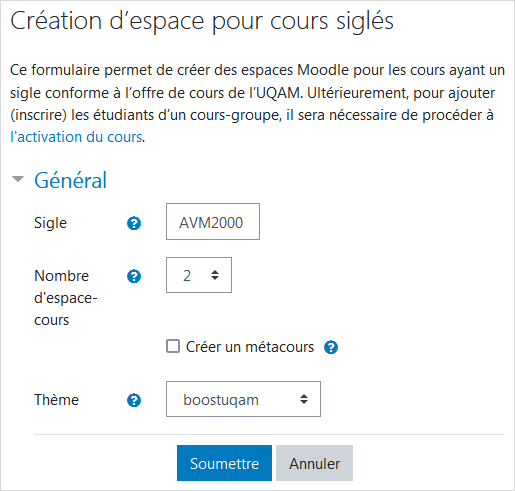The image size is (515, 491).
Task: Click the arrows on the espace-cours count selector
Action: coord(215,275)
